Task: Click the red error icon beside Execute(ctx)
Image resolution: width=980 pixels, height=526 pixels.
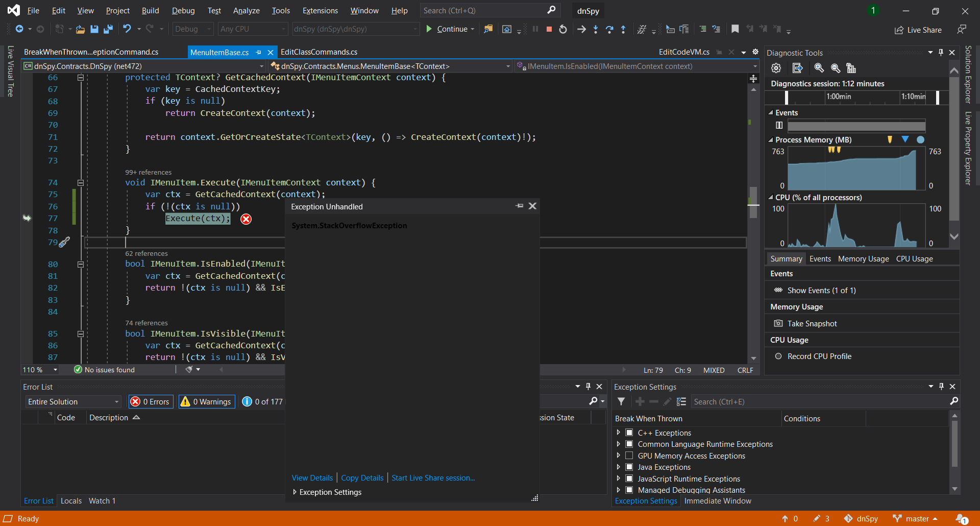Action: click(246, 219)
